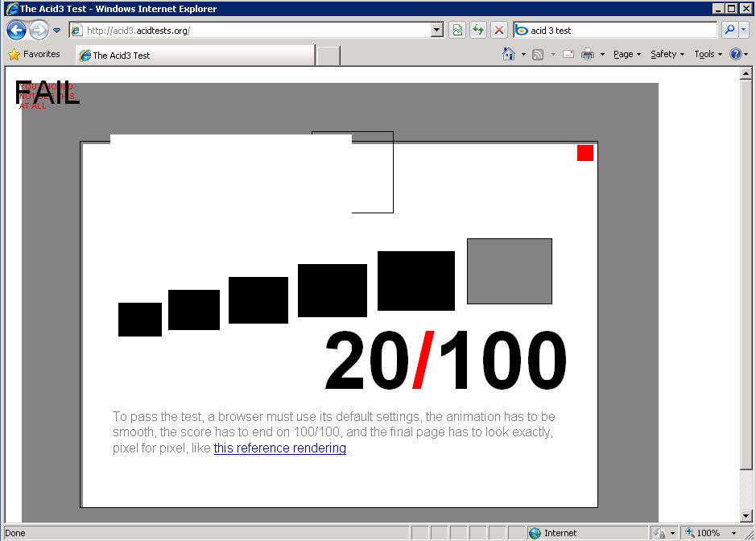Screen dimensions: 756x541
Task: Click the Home icon
Action: pyautogui.click(x=509, y=54)
